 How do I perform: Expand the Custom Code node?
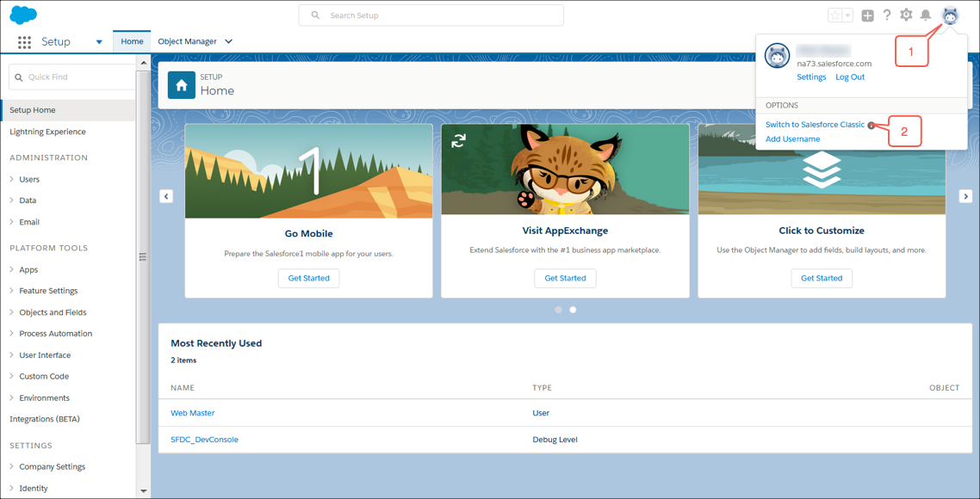pos(13,377)
